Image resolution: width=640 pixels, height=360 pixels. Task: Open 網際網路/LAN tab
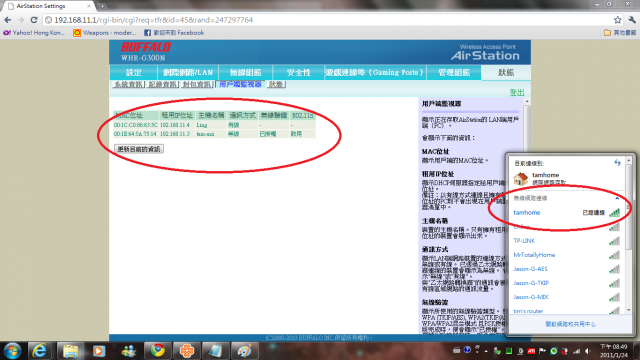[x=188, y=73]
